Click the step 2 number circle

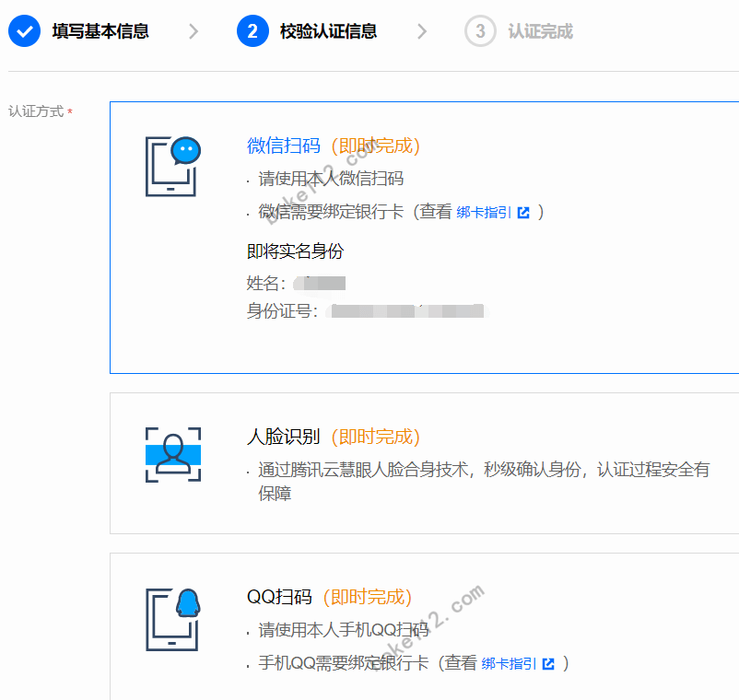point(252,31)
